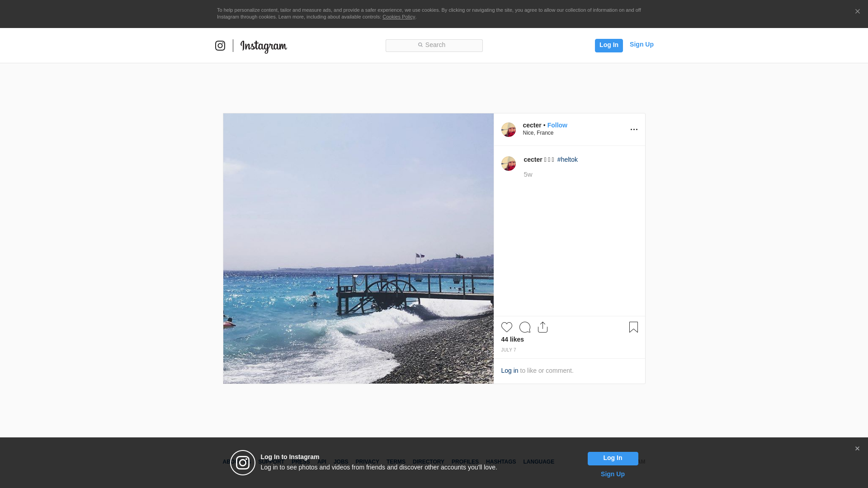
Task: Open the LANGUAGE selector in footer
Action: (539, 462)
